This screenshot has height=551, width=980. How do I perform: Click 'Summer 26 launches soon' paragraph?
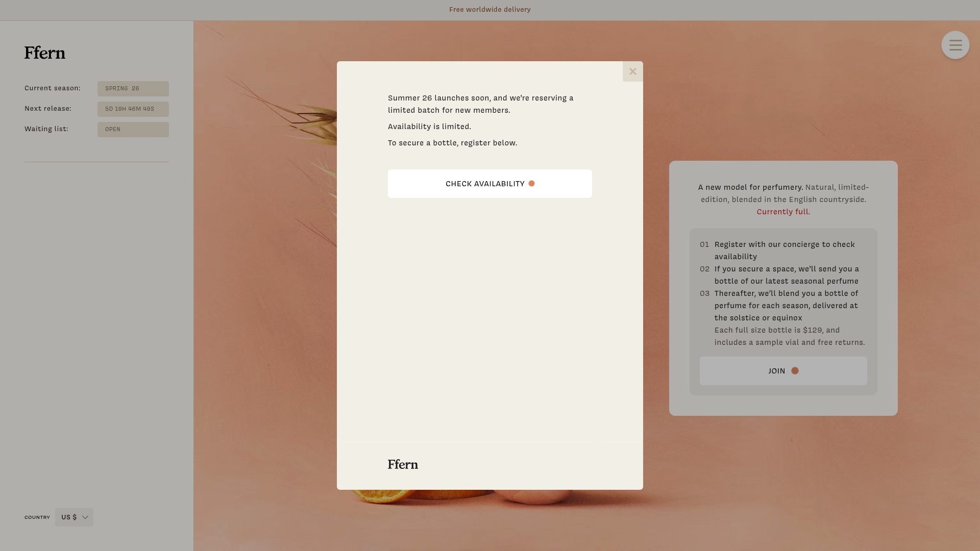[481, 104]
